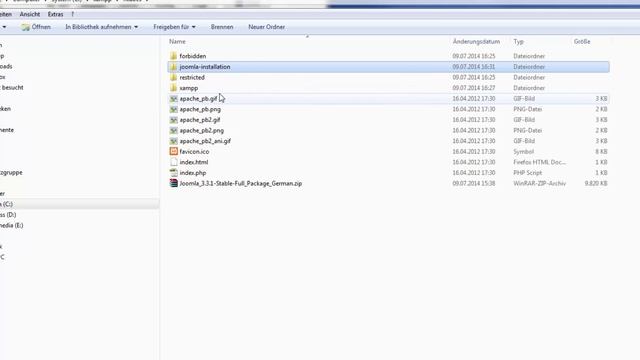Click the index.php script icon
640x360 pixels.
tap(173, 173)
